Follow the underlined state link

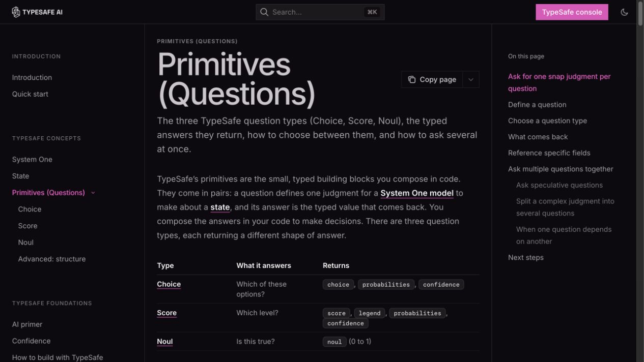point(220,207)
